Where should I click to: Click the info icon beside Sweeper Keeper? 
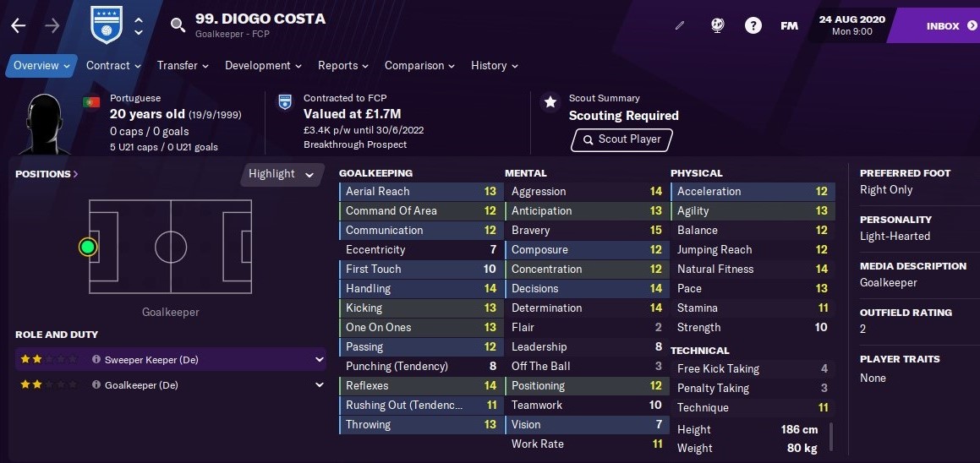(96, 359)
